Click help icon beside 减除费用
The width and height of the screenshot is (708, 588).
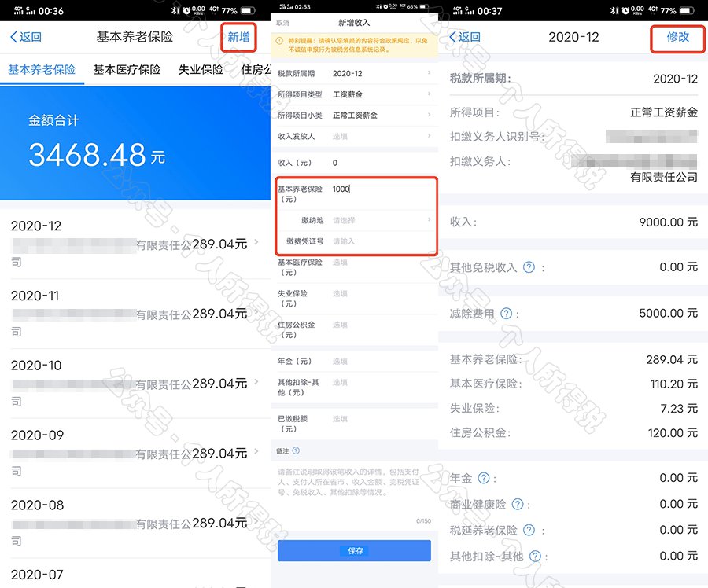[x=507, y=313]
